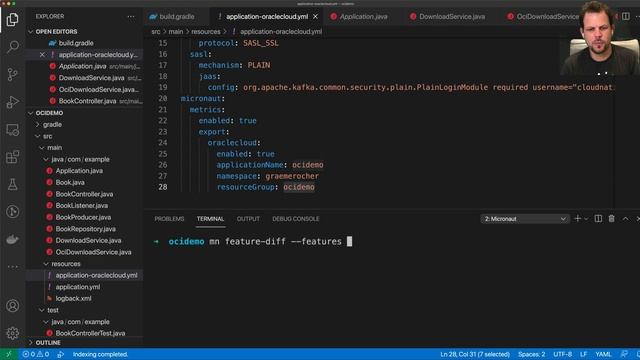
Task: Change end of line sequence LF
Action: click(x=583, y=354)
